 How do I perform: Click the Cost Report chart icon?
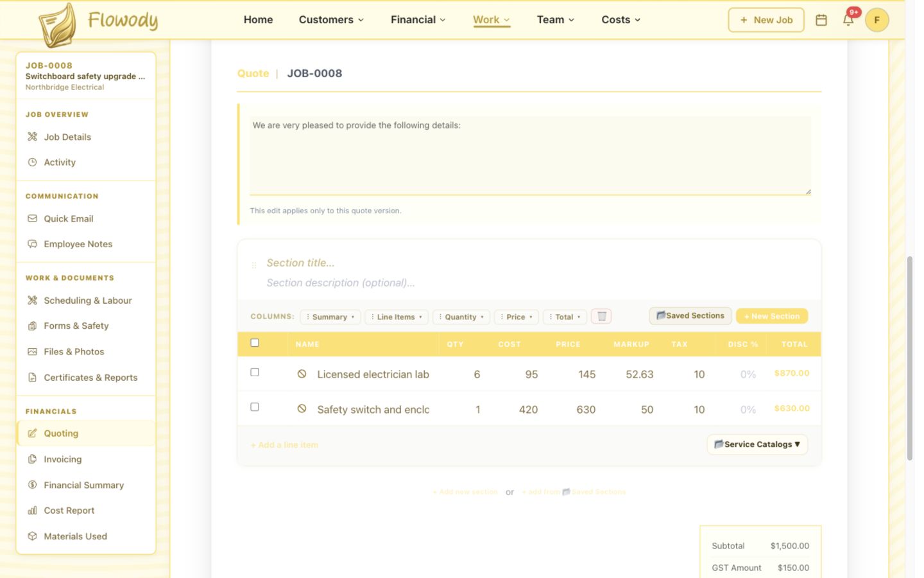tap(32, 511)
